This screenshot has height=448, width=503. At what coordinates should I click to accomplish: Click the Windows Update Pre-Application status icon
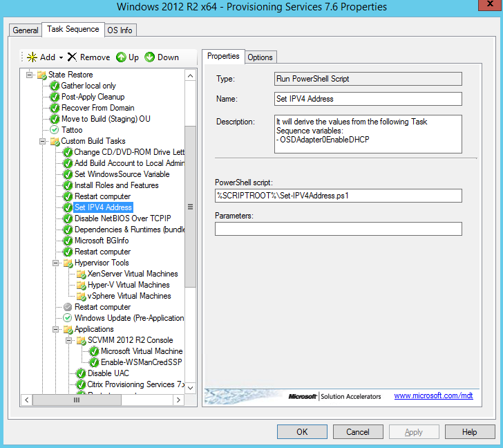click(x=68, y=318)
